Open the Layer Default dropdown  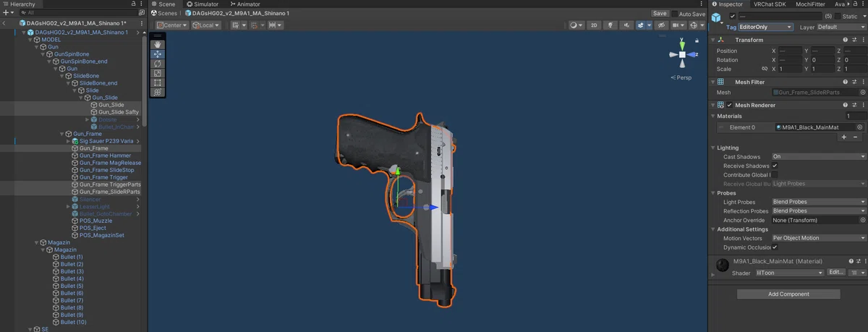841,27
